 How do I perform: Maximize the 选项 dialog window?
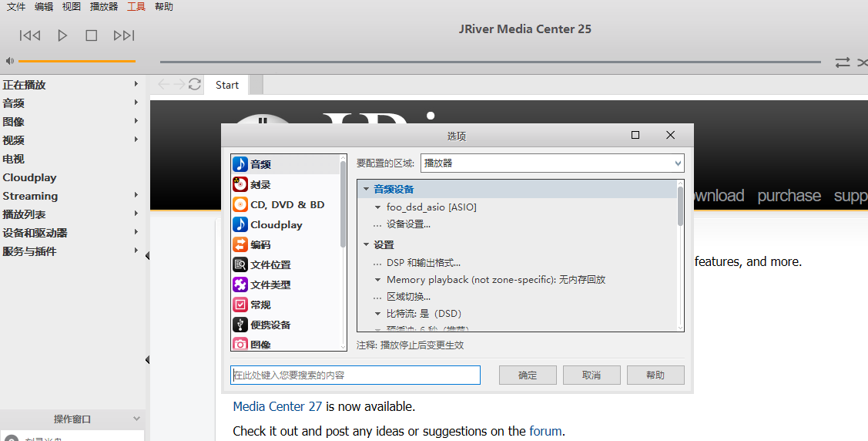tap(635, 135)
